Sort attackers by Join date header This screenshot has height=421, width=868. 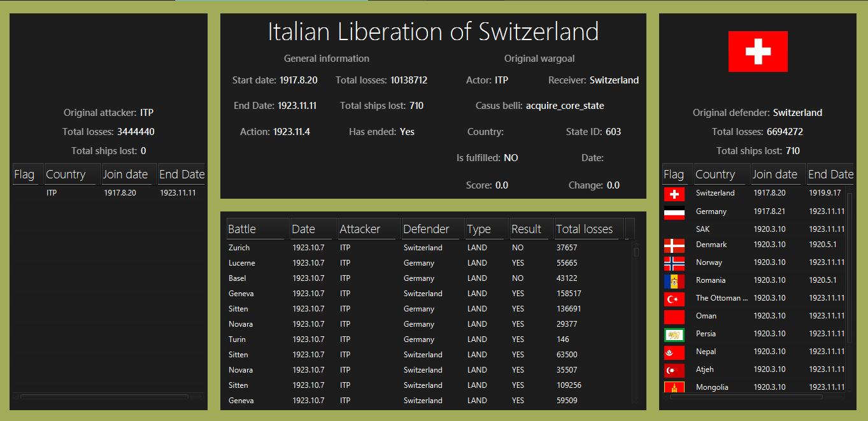130,174
